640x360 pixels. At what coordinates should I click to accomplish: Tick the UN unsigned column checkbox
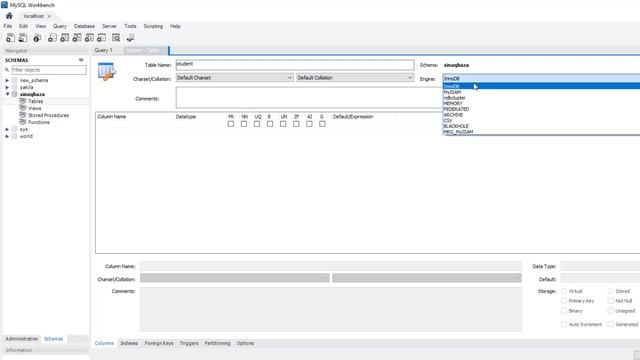(283, 124)
